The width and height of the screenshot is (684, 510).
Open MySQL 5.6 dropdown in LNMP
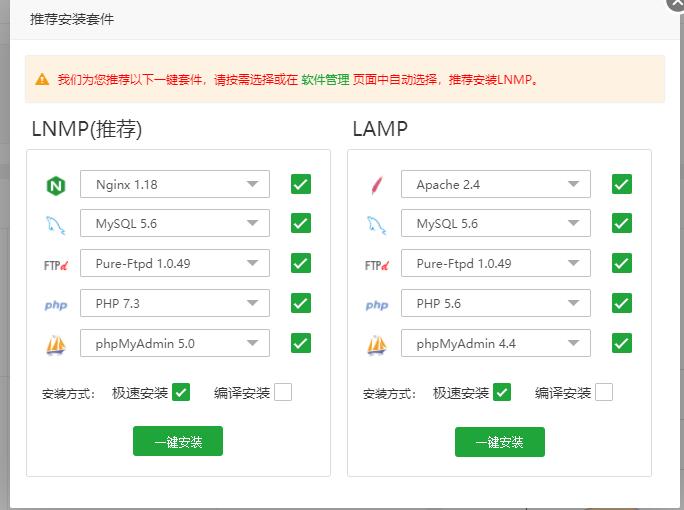click(x=175, y=223)
